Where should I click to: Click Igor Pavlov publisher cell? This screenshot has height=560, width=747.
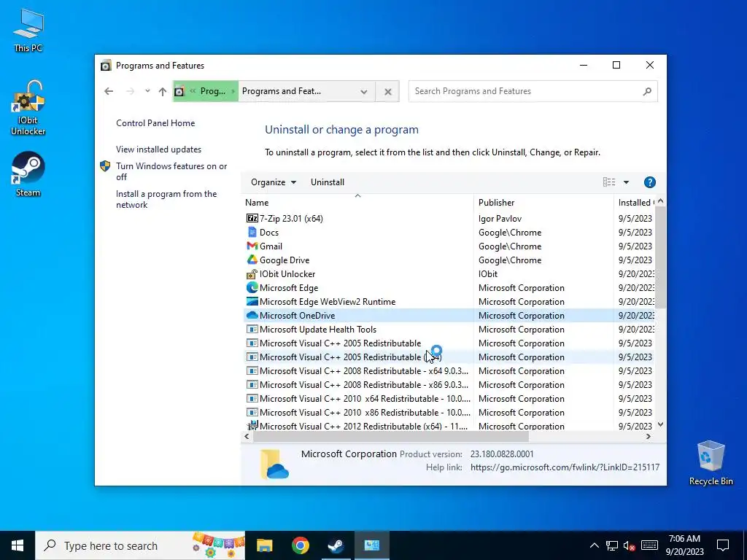click(500, 218)
